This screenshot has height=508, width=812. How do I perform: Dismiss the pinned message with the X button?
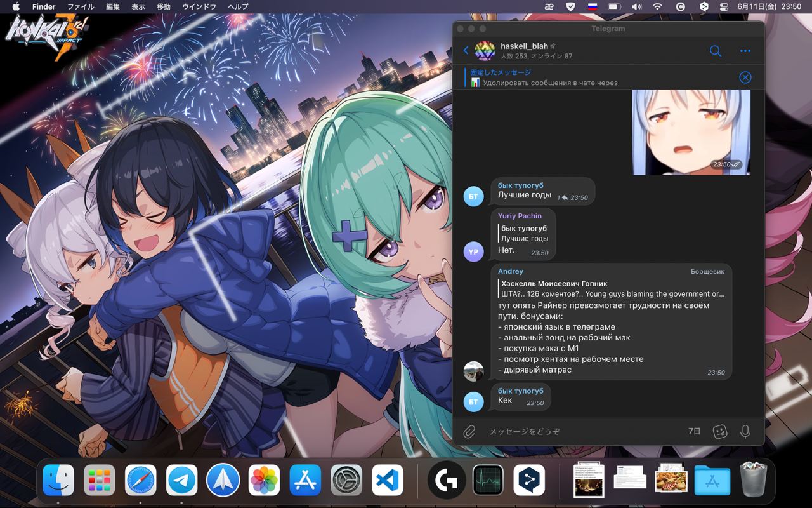coord(745,77)
